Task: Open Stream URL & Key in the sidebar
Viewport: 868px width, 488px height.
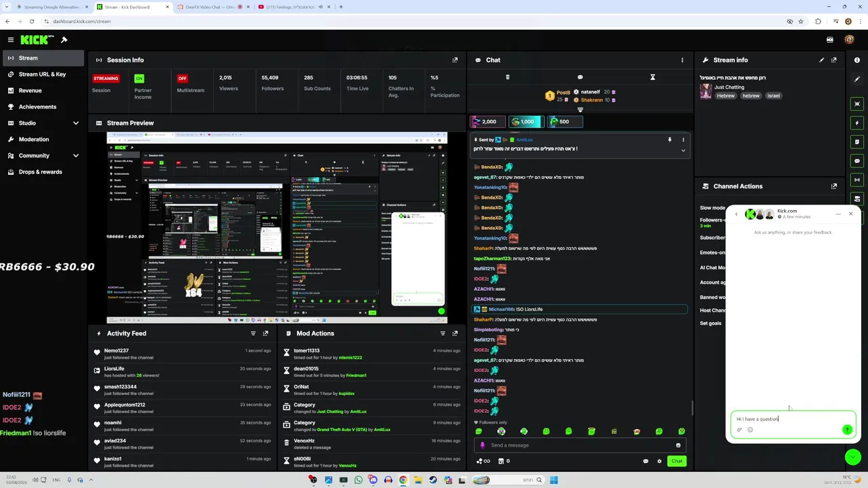Action: pos(42,74)
